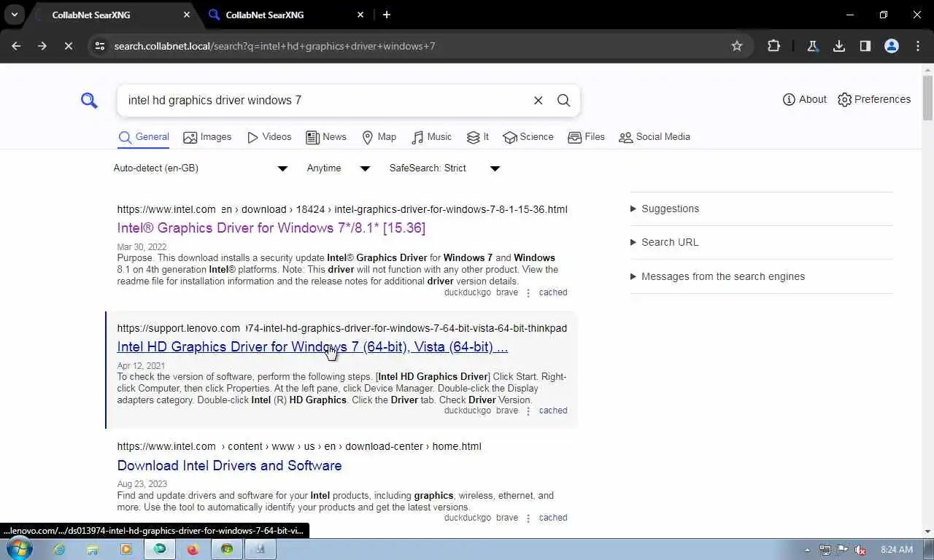Image resolution: width=934 pixels, height=560 pixels.
Task: Submit search with the magnifier button
Action: tap(564, 101)
